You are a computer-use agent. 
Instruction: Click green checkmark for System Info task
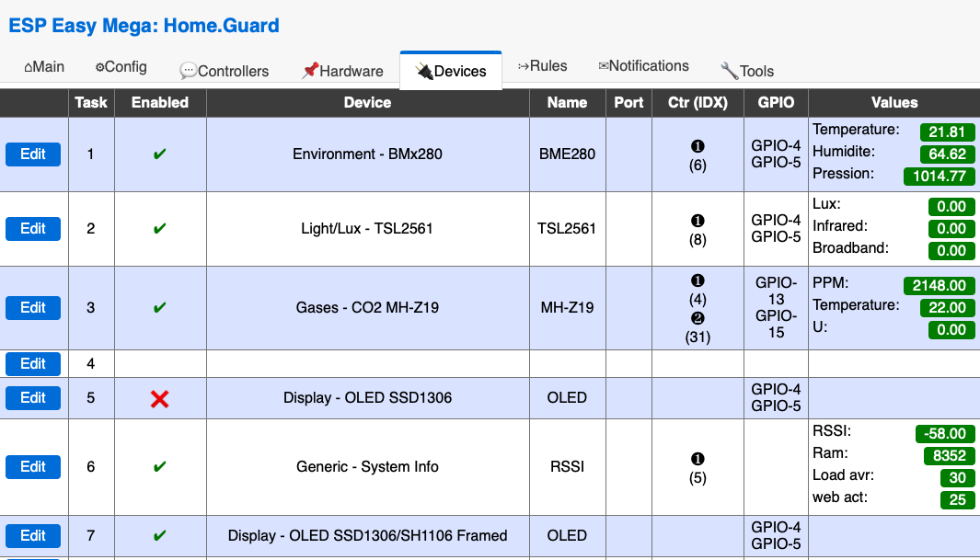tap(159, 467)
